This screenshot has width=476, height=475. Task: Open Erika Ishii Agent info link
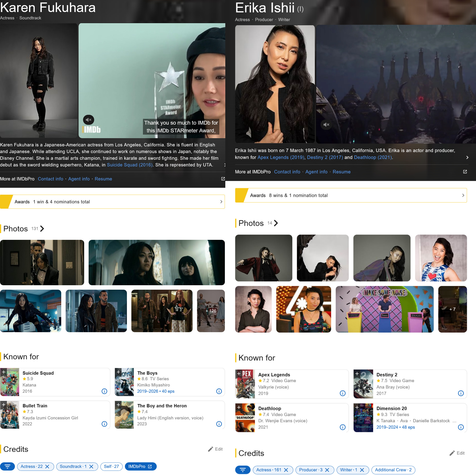(316, 172)
